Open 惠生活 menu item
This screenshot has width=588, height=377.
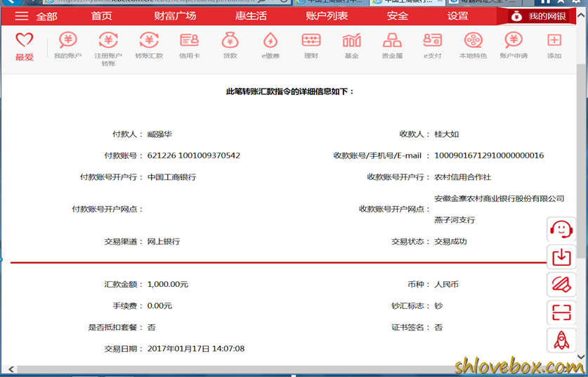coord(251,15)
